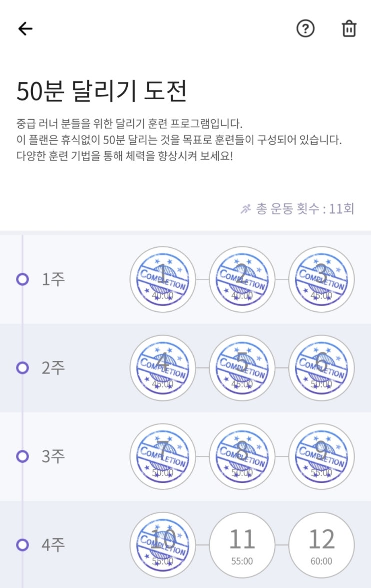This screenshot has height=588, width=371.
Task: Click the trash delete icon
Action: pos(349,29)
